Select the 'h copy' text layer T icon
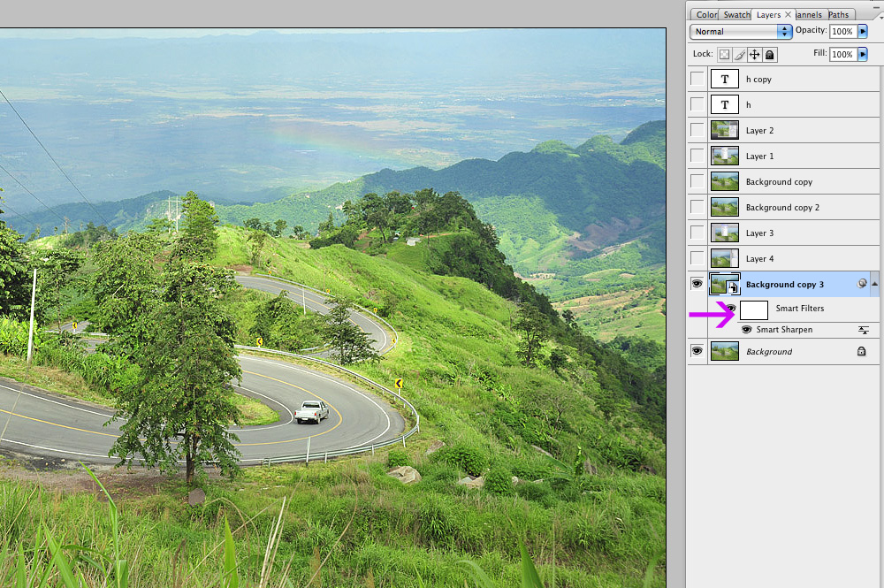 click(x=724, y=79)
